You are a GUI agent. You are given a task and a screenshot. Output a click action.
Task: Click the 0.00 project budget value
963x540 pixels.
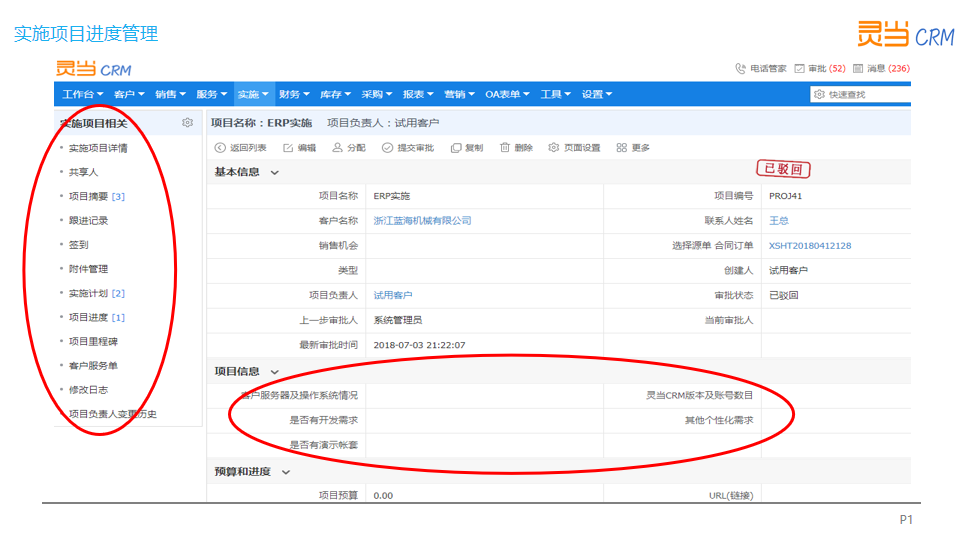pyautogui.click(x=383, y=496)
